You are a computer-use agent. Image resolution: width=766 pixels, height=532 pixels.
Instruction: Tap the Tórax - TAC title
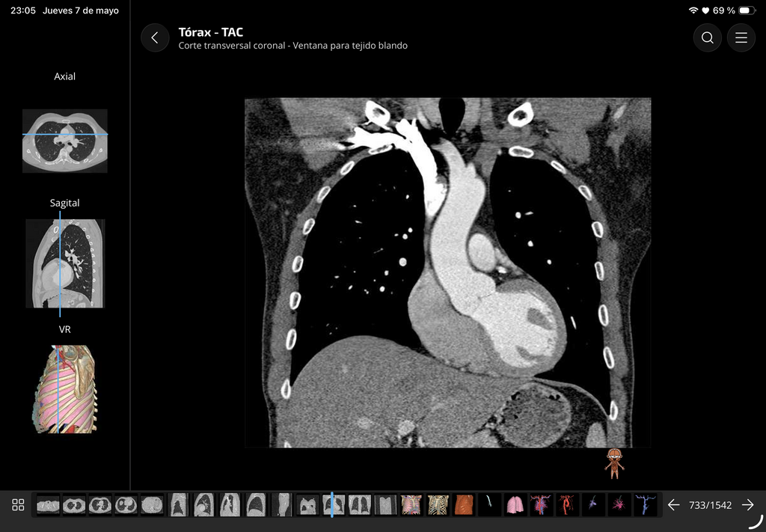point(210,32)
